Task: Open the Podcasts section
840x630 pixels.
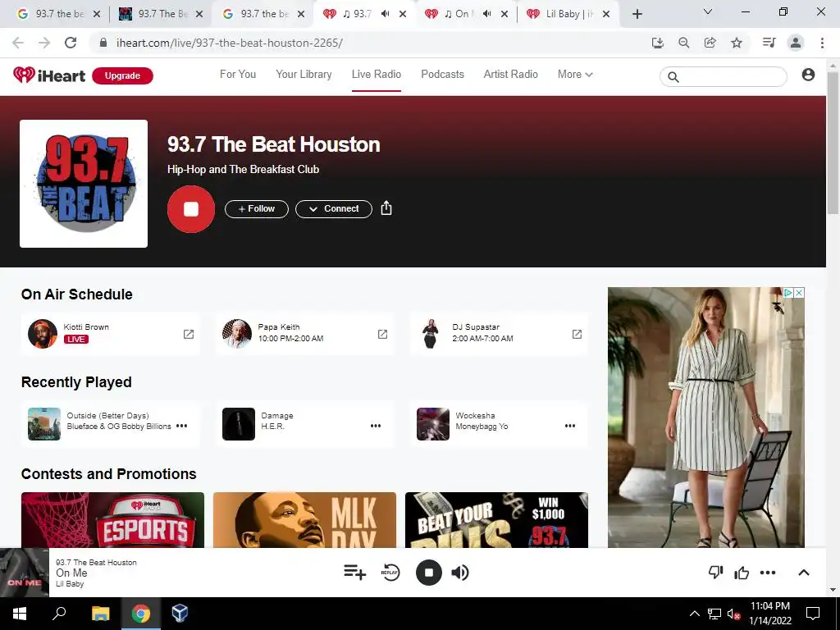Action: coord(442,75)
